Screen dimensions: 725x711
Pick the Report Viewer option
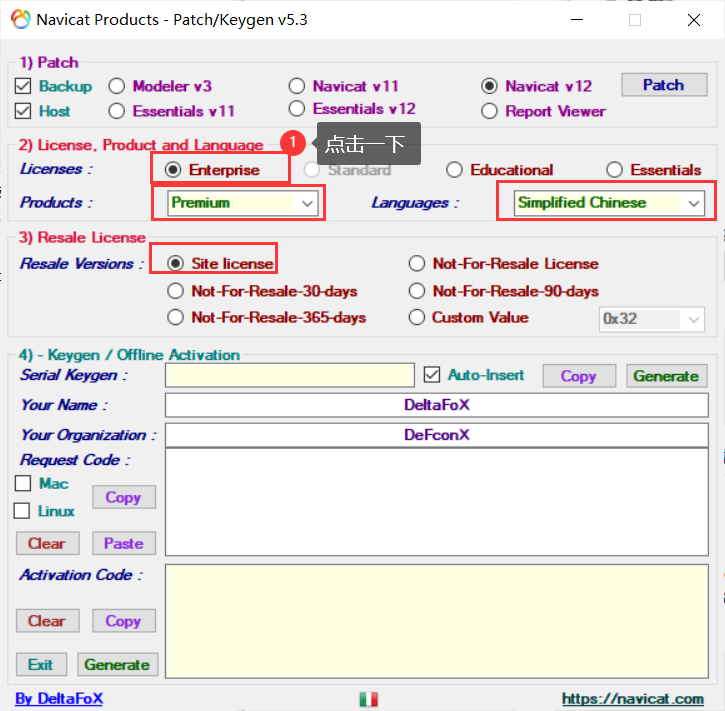pyautogui.click(x=489, y=111)
